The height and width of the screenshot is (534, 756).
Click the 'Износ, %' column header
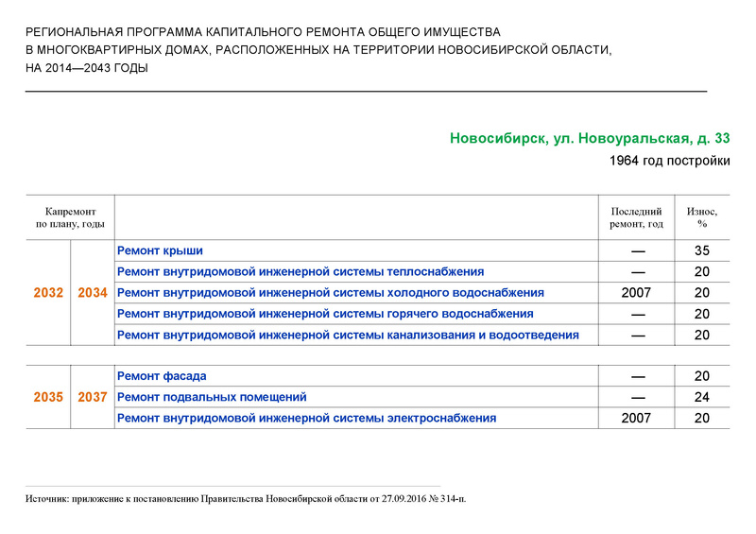702,217
